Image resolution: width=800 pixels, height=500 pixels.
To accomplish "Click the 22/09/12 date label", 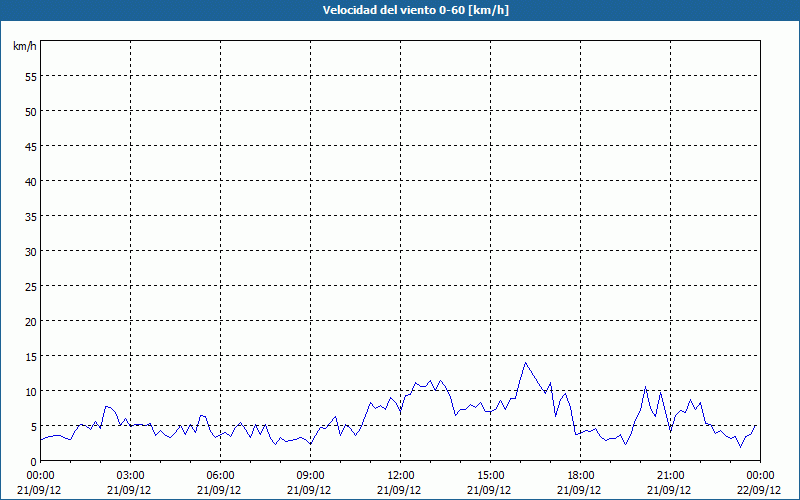I will coord(759,490).
